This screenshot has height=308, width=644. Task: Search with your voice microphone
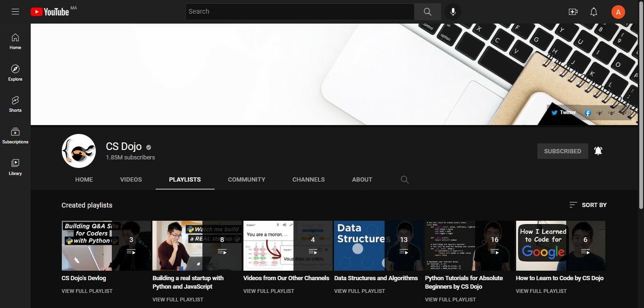[453, 12]
